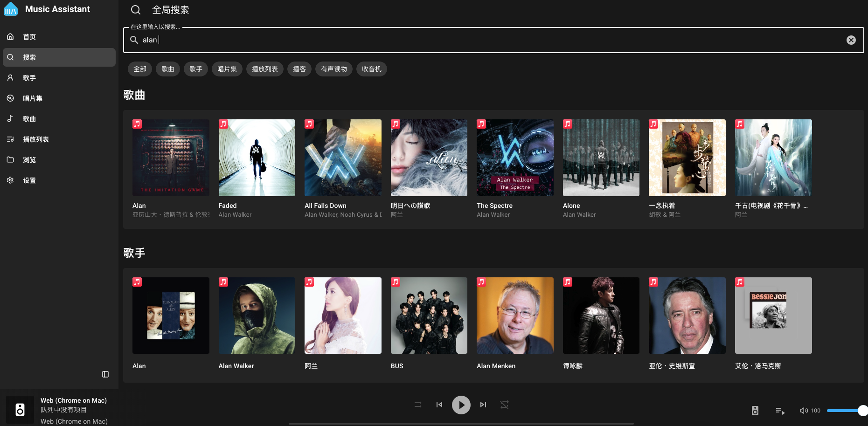Image resolution: width=868 pixels, height=426 pixels.
Task: Click the Alone song title
Action: coord(571,206)
